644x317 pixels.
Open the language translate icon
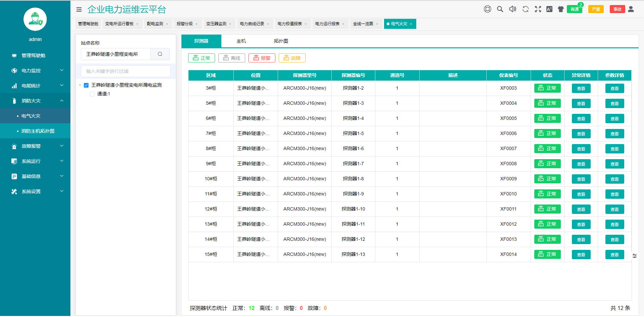tap(549, 9)
